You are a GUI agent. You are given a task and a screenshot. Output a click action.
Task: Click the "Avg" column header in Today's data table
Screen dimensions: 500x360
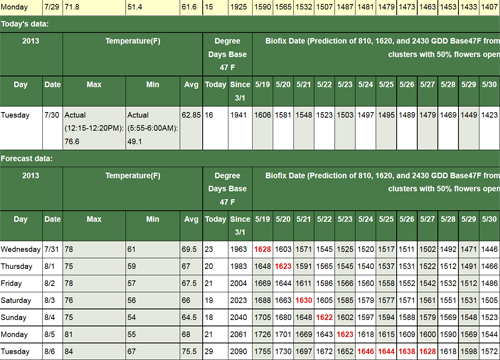pos(191,91)
